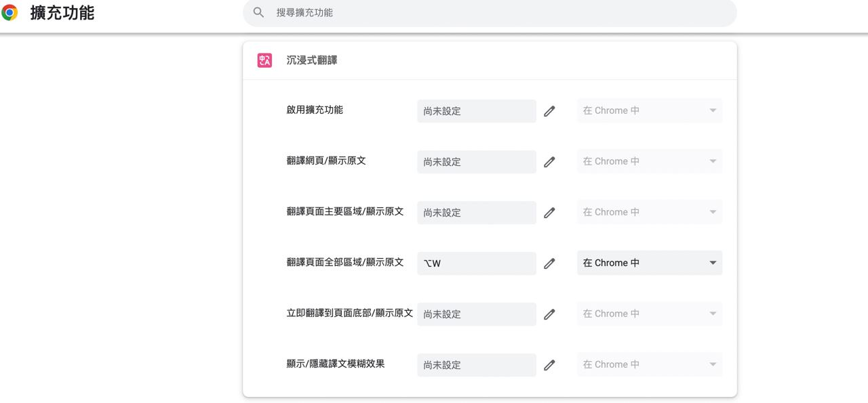Click the 尚未設定 field for 啟用擴充功能

pos(475,110)
